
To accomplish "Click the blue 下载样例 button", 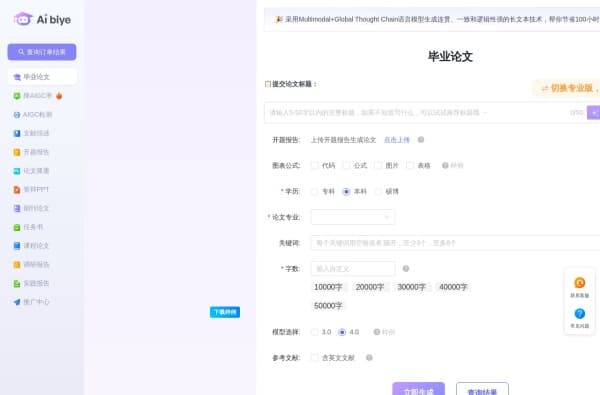I will pos(225,312).
